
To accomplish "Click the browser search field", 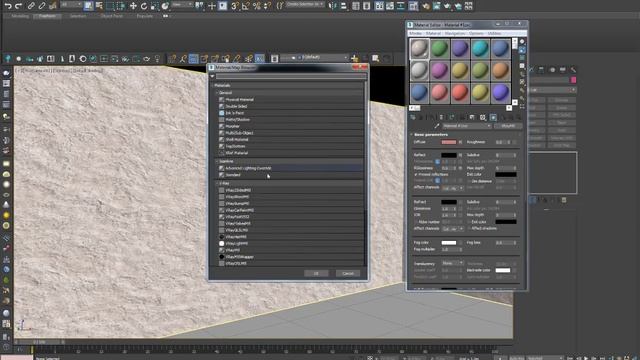I will click(291, 76).
